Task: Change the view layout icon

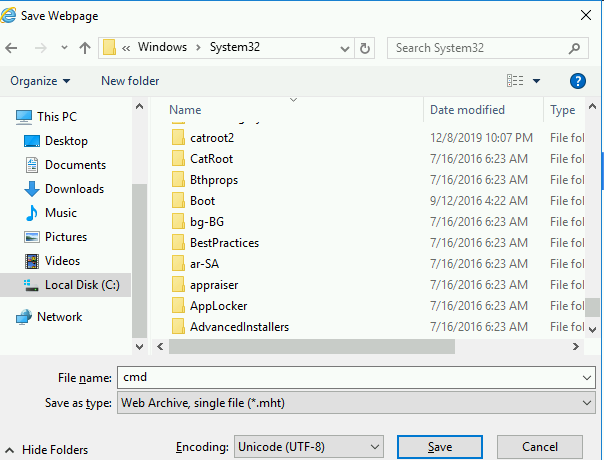Action: pyautogui.click(x=515, y=81)
